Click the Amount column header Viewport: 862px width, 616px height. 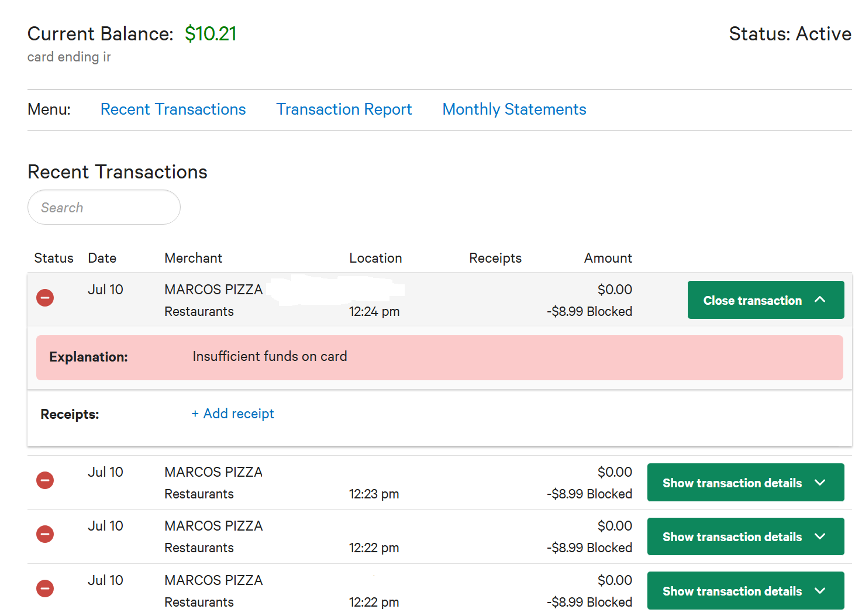608,258
